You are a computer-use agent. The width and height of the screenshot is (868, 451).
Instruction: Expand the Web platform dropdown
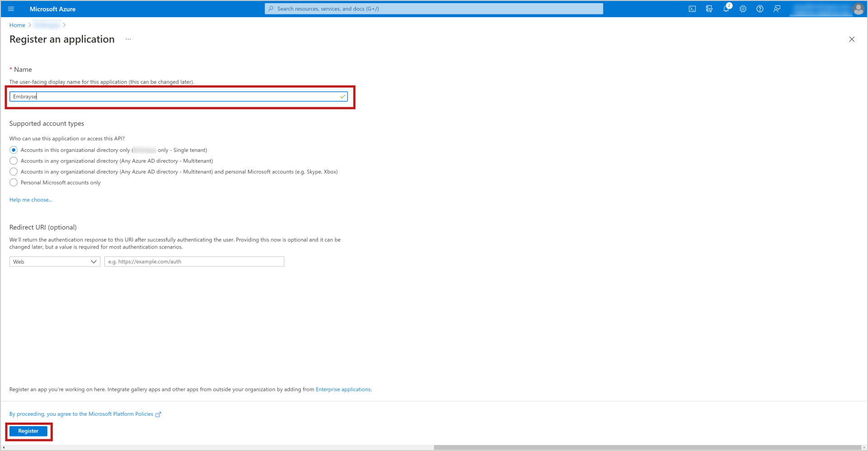[x=55, y=261]
